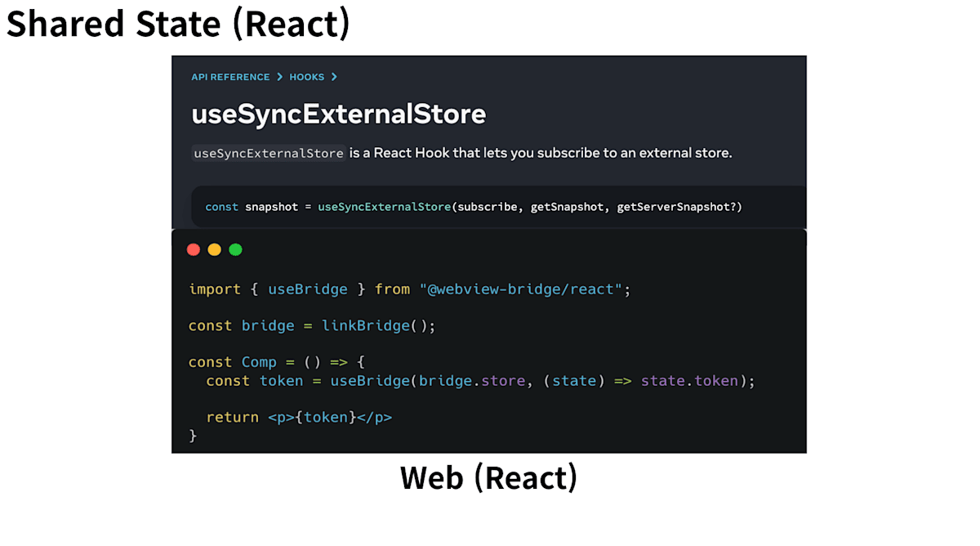
Task: Open the HOOKS breadcrumb link
Action: click(x=307, y=77)
